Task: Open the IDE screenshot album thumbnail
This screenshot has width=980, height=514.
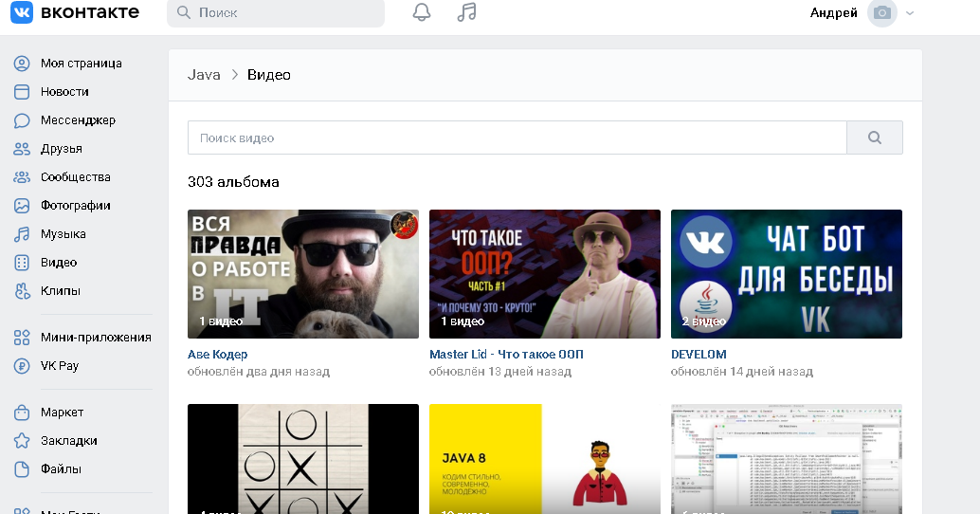Action: (787, 459)
